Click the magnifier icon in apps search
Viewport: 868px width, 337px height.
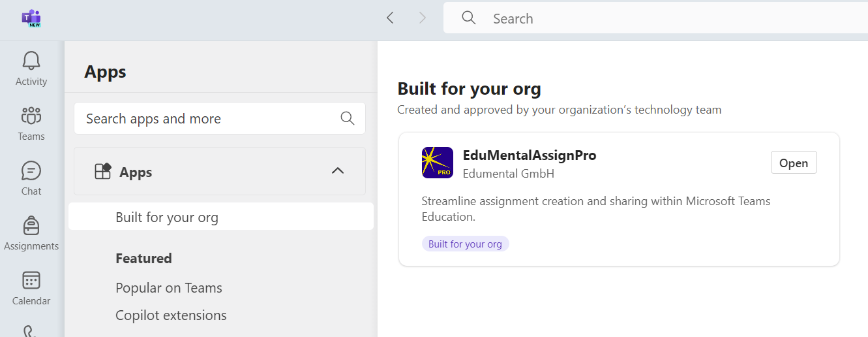[x=348, y=118]
